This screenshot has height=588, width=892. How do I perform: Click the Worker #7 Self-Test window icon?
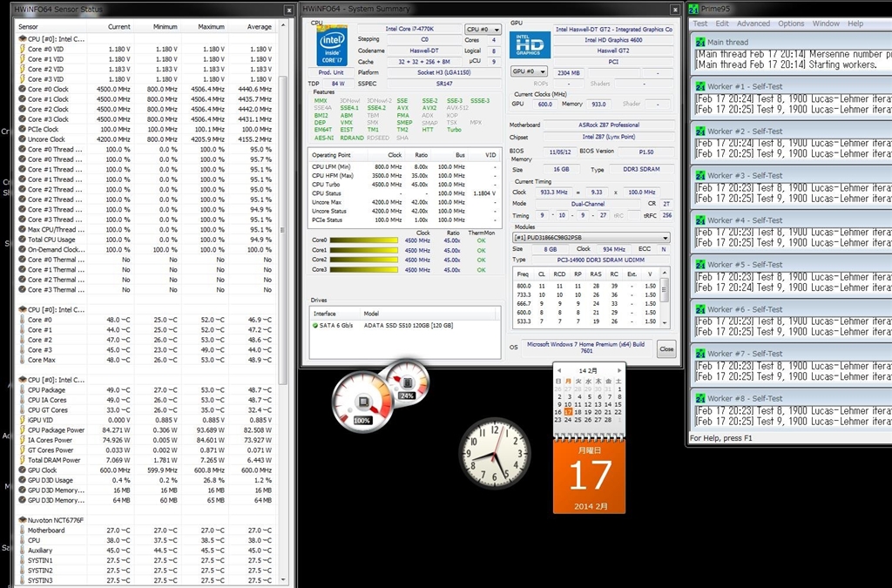(x=700, y=354)
